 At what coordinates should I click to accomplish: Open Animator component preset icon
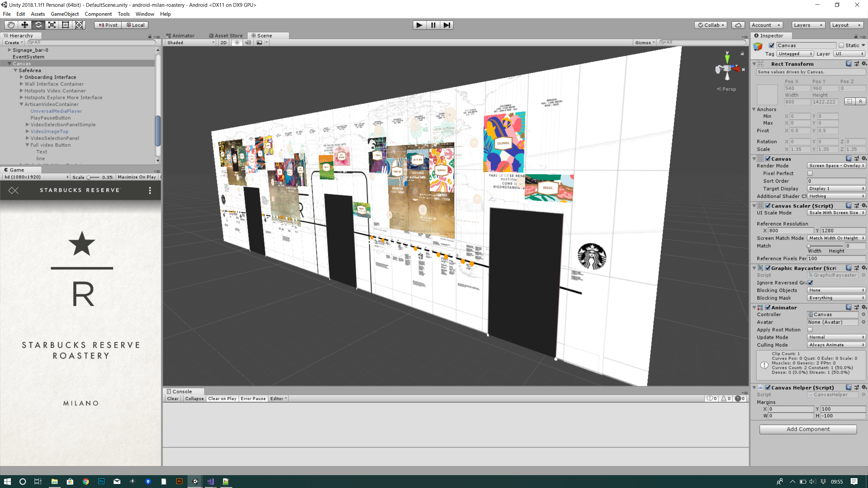click(856, 307)
